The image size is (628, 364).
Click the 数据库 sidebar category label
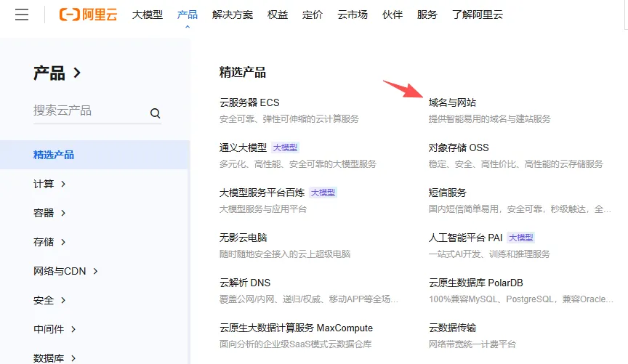pyautogui.click(x=49, y=358)
